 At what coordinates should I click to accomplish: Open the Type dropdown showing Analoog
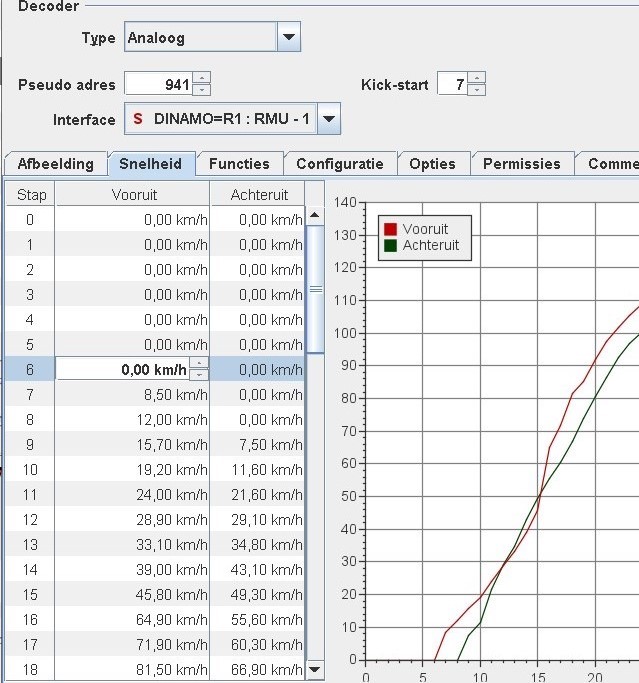[288, 37]
